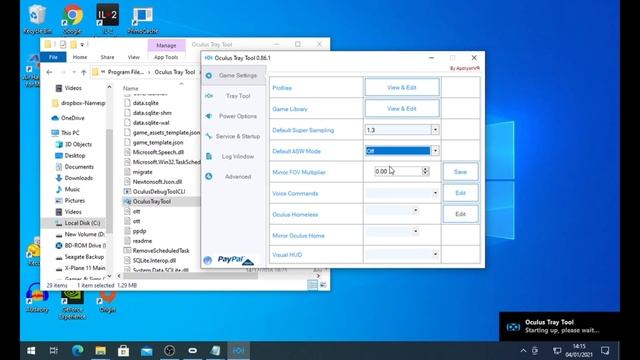
Task: Open Microsoft Store from taskbar
Action: [123, 351]
